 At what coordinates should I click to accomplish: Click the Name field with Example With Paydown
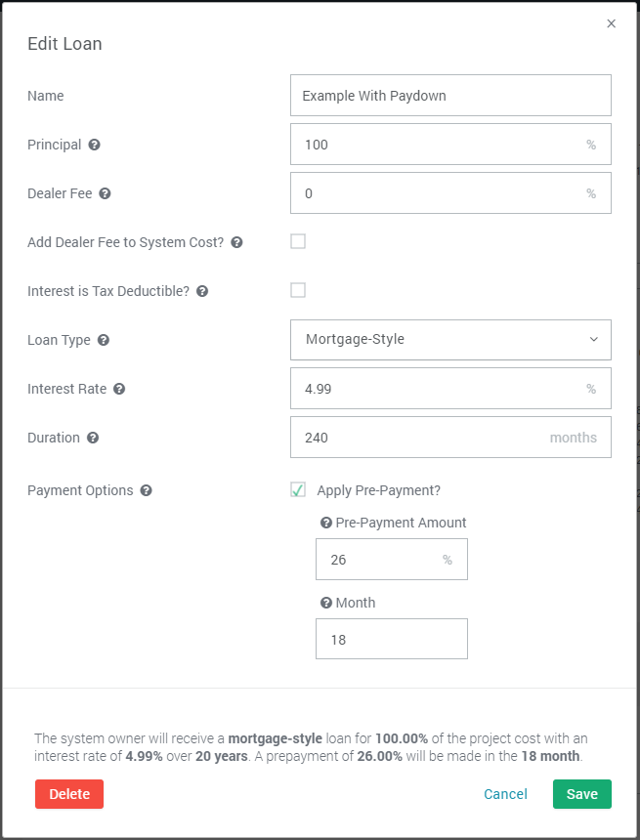pyautogui.click(x=450, y=96)
